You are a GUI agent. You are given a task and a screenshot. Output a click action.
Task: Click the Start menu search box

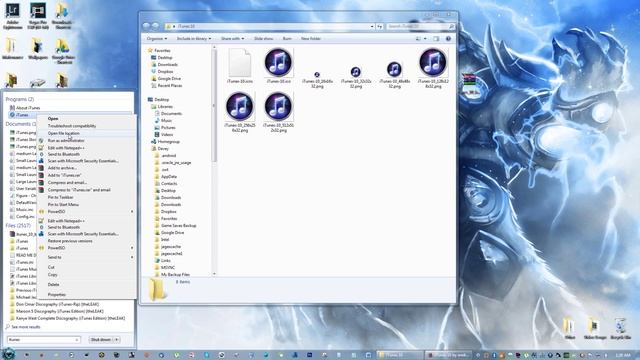(43, 340)
